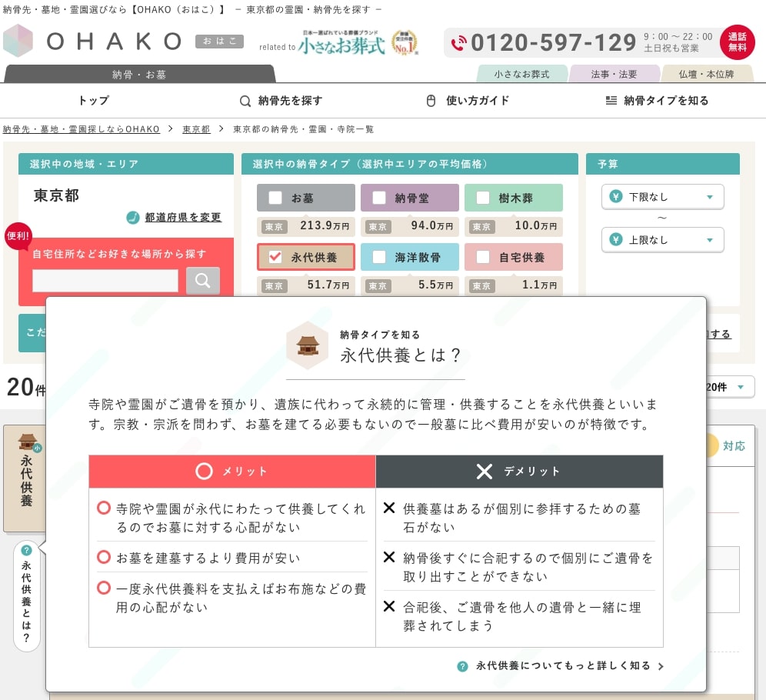Tick the 海洋散骨 checkbox

(x=379, y=257)
